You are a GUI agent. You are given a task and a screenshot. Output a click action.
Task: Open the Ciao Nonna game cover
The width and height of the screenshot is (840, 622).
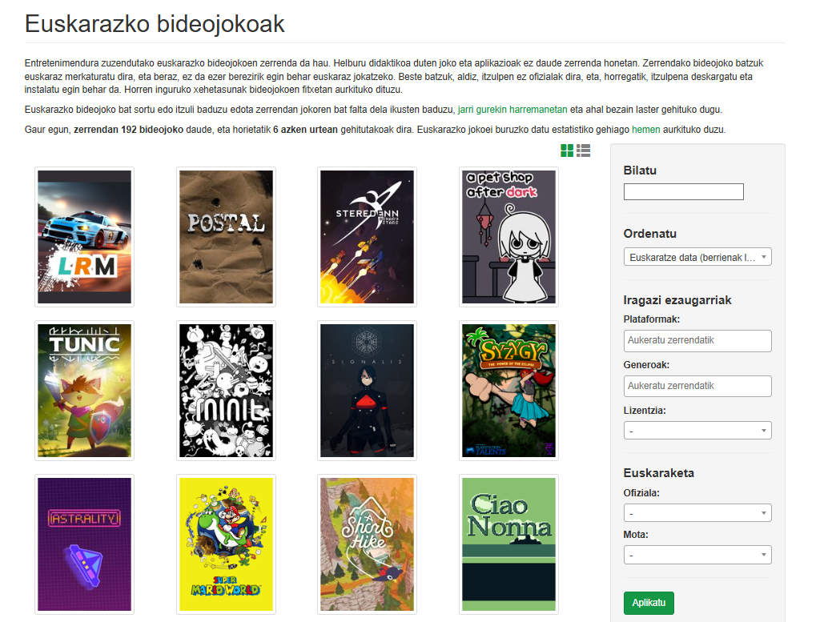pos(509,544)
